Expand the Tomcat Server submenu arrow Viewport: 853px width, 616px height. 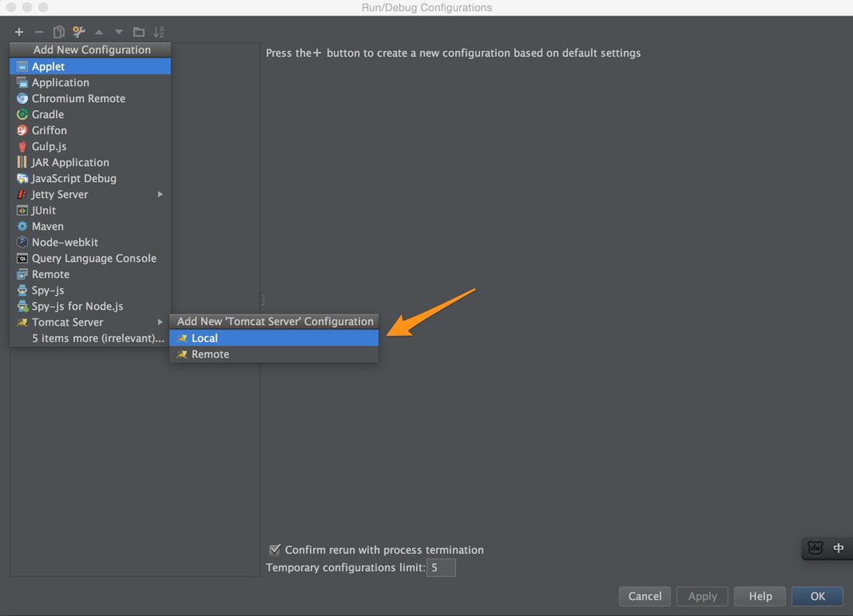(x=160, y=322)
